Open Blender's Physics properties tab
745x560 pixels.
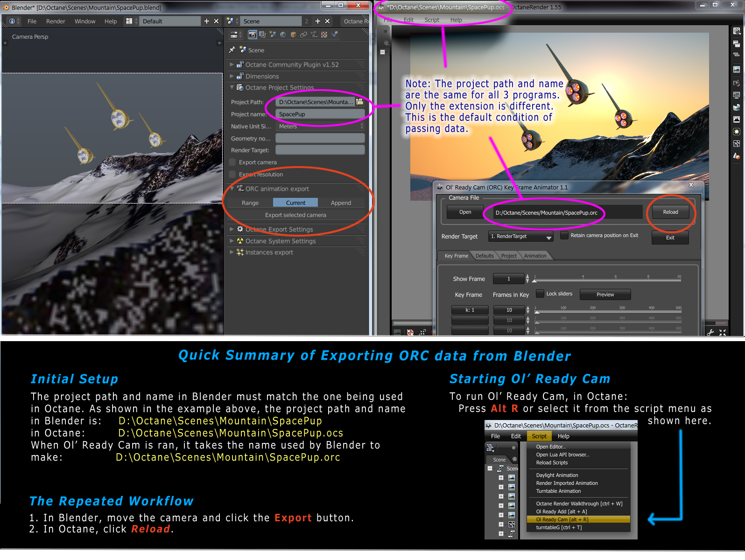(334, 35)
